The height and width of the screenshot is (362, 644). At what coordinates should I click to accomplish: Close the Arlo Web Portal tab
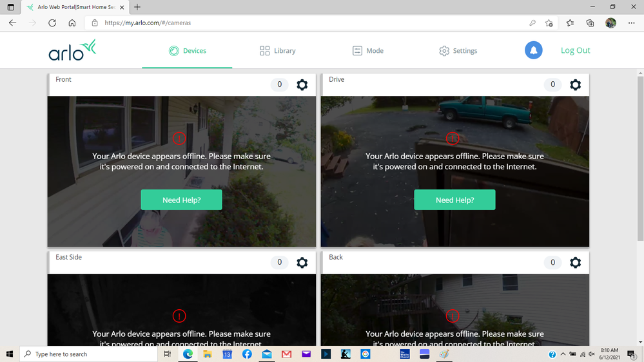[x=122, y=7]
